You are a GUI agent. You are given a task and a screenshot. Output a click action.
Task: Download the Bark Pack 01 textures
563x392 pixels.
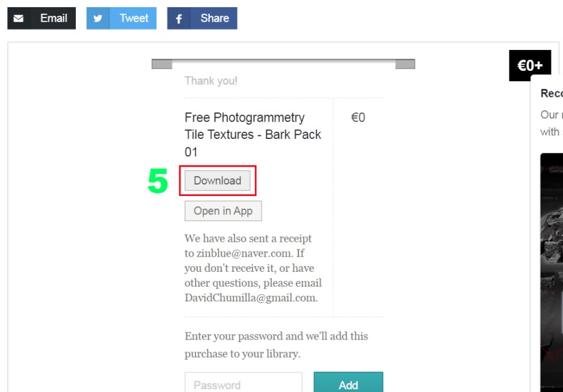pyautogui.click(x=217, y=180)
